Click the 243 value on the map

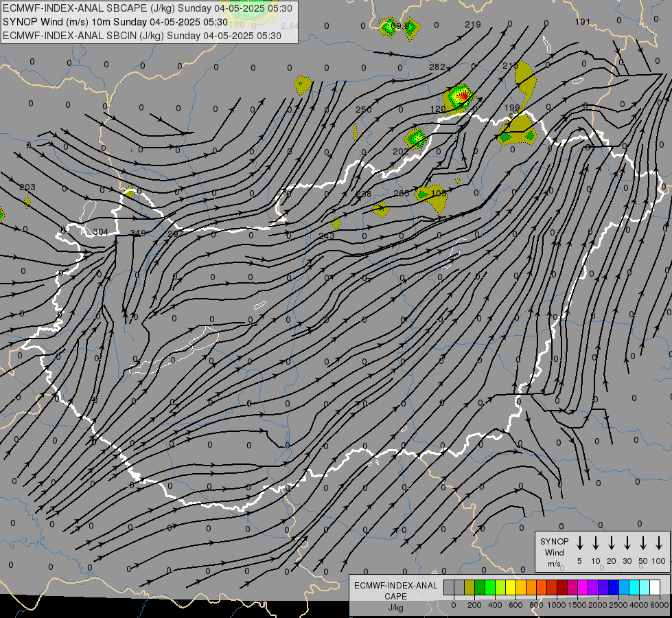(x=327, y=236)
